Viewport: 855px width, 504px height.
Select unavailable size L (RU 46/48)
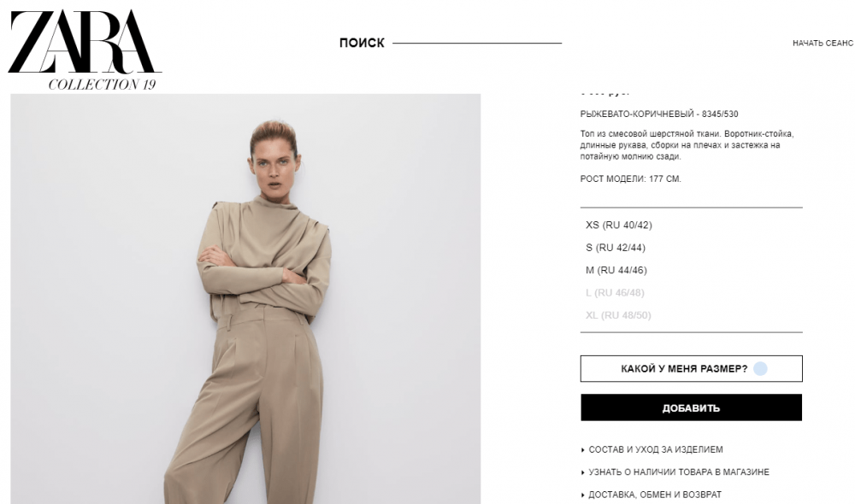click(x=615, y=293)
